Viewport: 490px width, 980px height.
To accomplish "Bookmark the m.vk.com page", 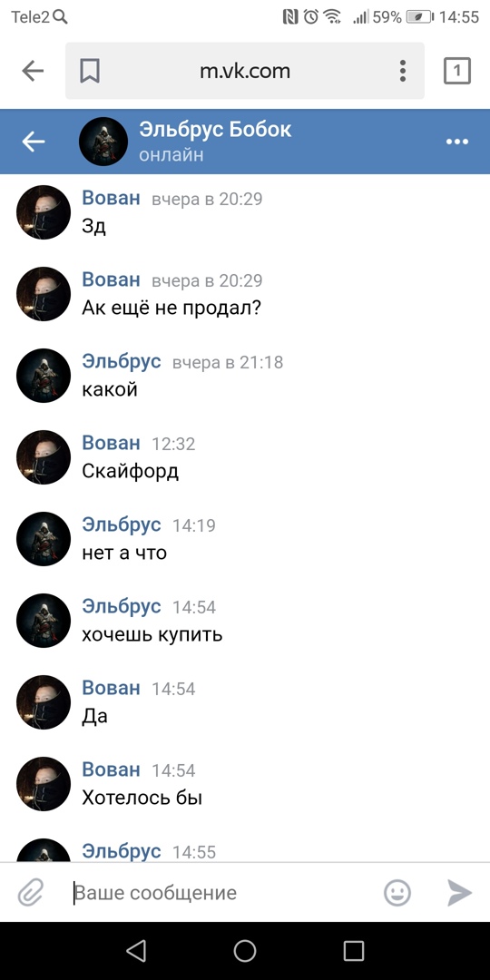I will [x=90, y=71].
